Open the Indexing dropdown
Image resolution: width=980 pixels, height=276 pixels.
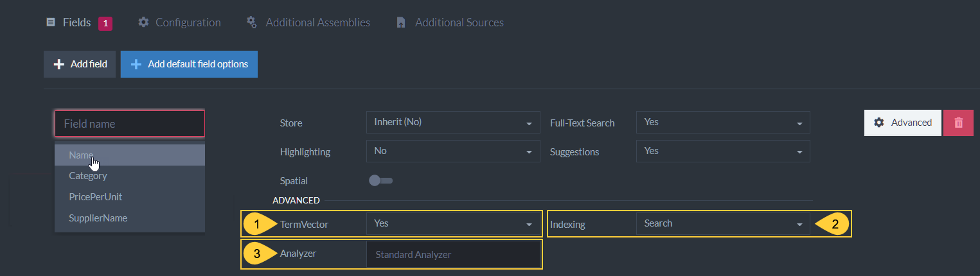pos(723,224)
